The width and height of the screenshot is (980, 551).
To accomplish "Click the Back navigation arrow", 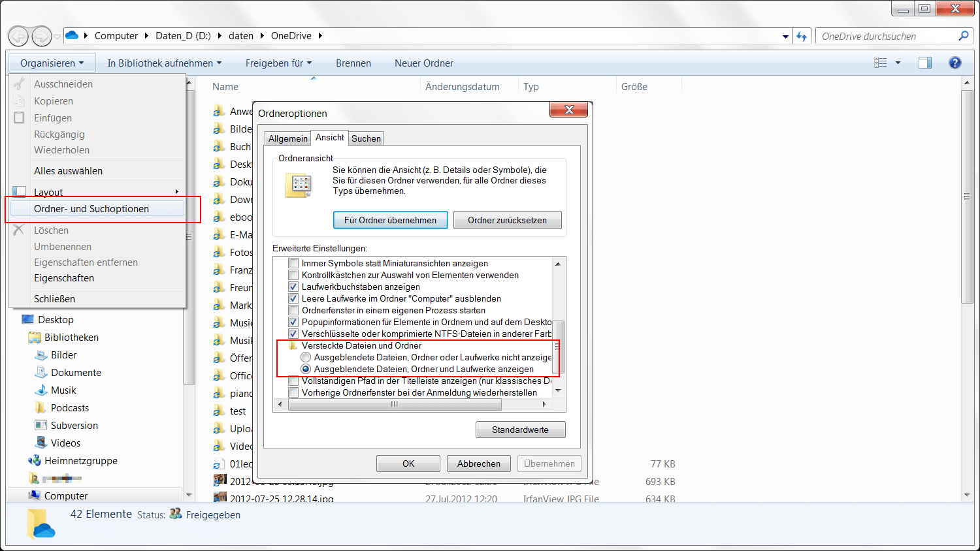I will pyautogui.click(x=18, y=36).
